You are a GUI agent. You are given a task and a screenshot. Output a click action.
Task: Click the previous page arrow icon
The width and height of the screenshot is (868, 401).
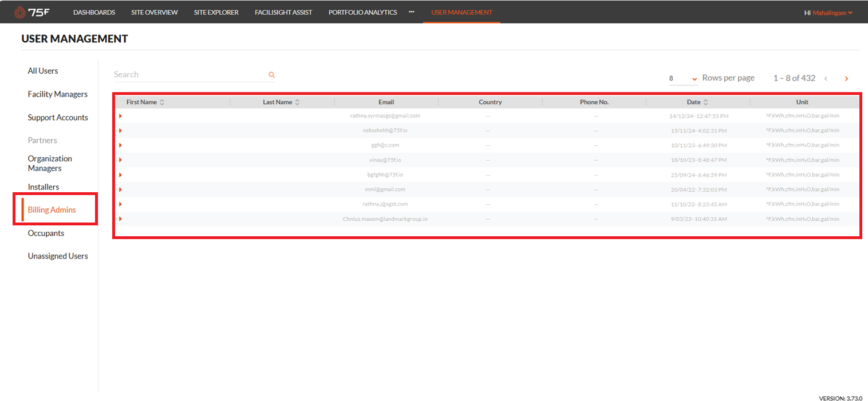tap(827, 78)
